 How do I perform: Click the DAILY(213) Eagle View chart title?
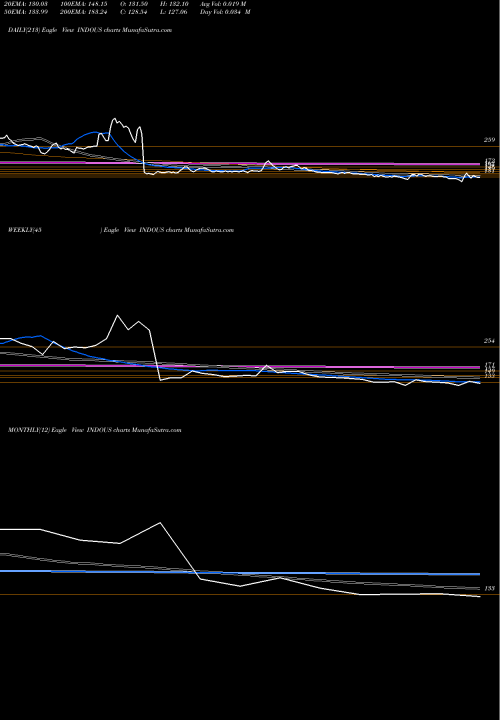point(90,30)
